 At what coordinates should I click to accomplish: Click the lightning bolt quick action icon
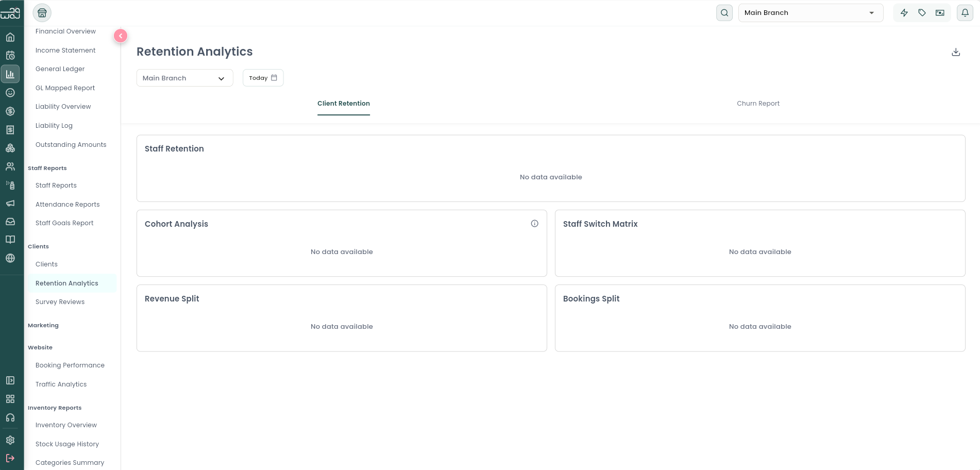tap(904, 13)
